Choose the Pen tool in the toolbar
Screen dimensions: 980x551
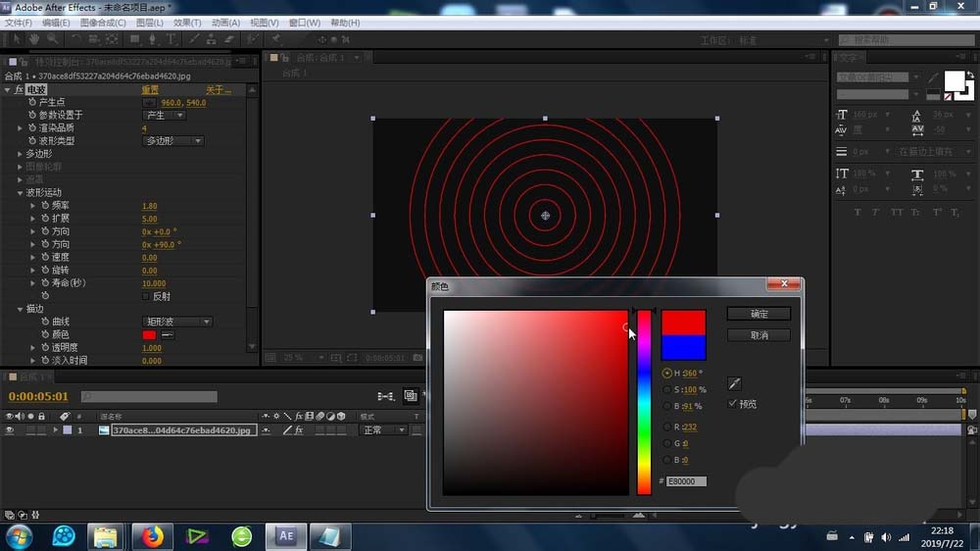tap(154, 39)
